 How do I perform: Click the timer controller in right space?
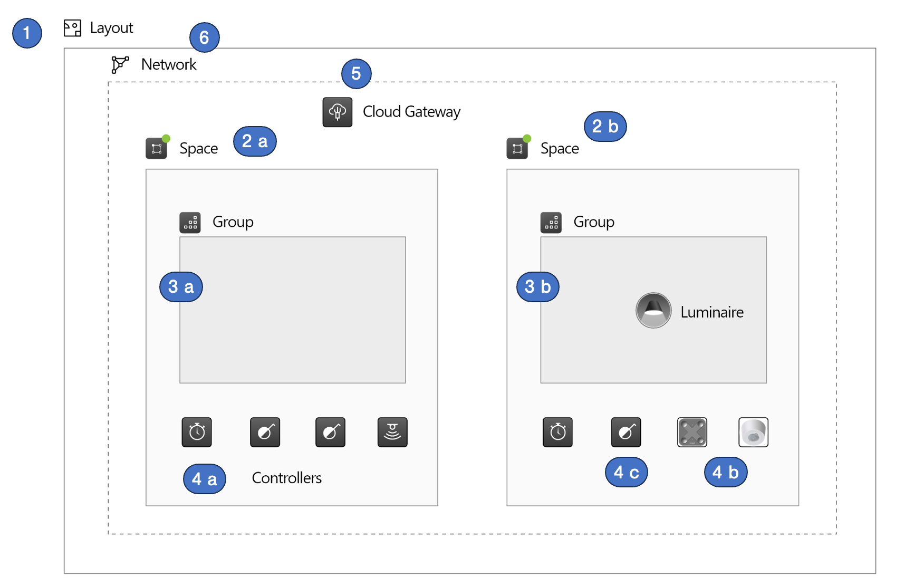[557, 432]
